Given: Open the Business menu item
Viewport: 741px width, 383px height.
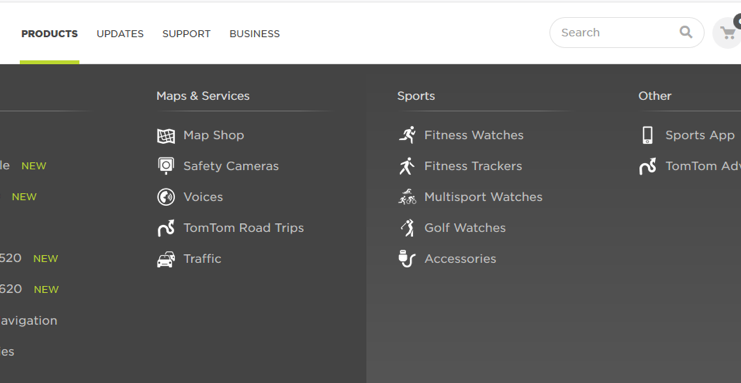Looking at the screenshot, I should point(255,34).
